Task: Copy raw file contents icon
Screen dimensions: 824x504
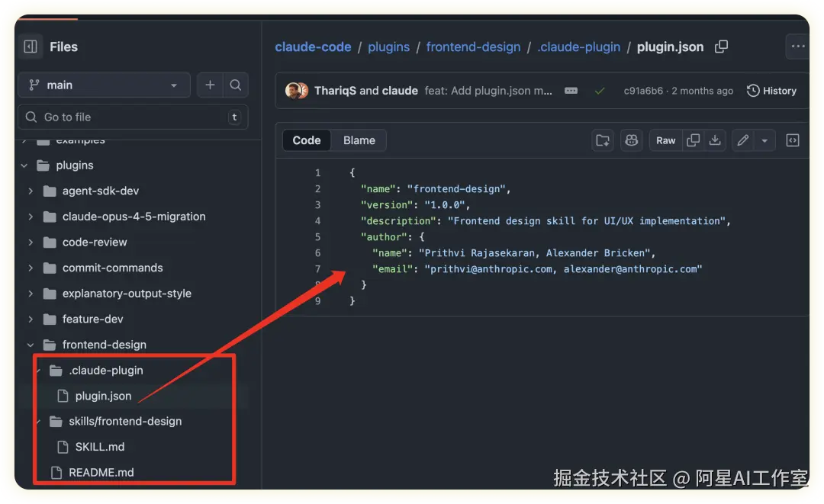Action: pyautogui.click(x=693, y=141)
